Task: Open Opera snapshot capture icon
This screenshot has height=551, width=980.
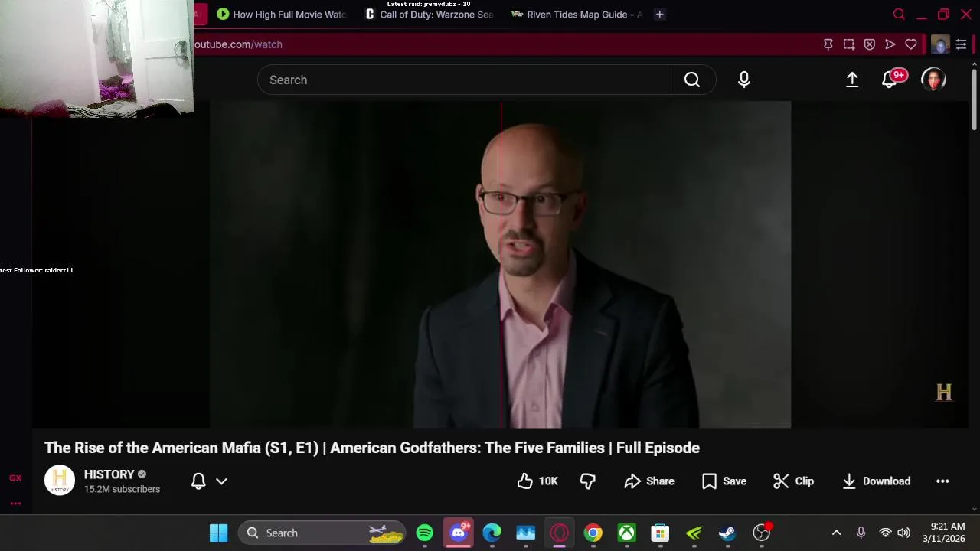Action: click(849, 44)
